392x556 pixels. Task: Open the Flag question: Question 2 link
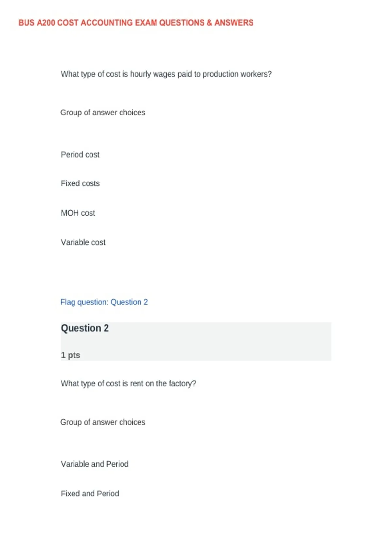pyautogui.click(x=104, y=302)
